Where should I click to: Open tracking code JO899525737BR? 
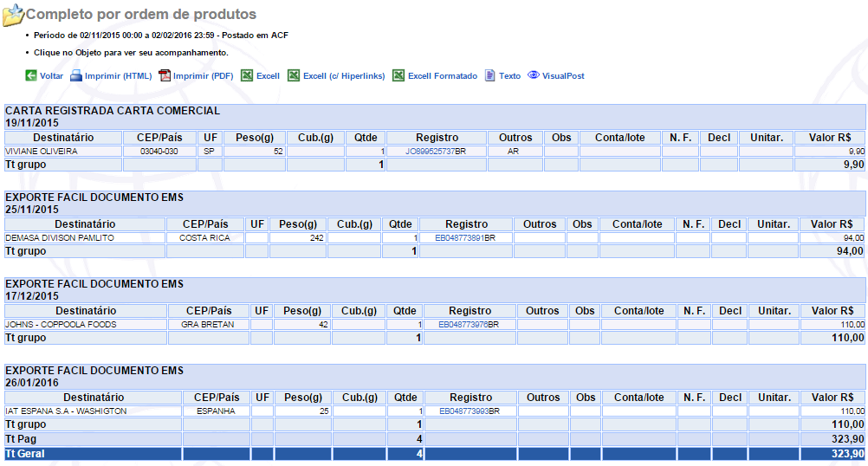(x=436, y=151)
